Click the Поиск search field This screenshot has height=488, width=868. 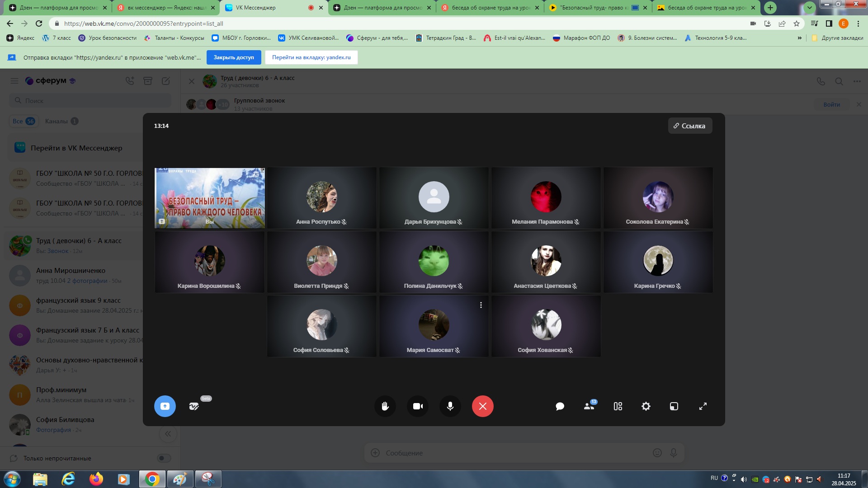tap(90, 100)
